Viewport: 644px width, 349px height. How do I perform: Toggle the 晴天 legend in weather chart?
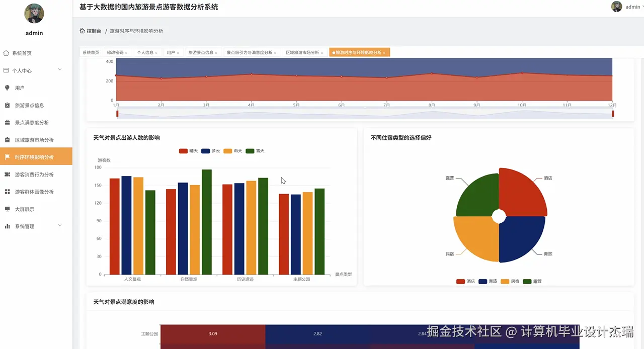coord(188,151)
